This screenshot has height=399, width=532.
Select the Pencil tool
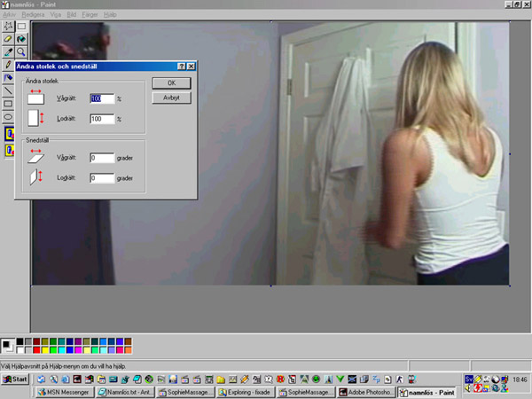(8, 65)
